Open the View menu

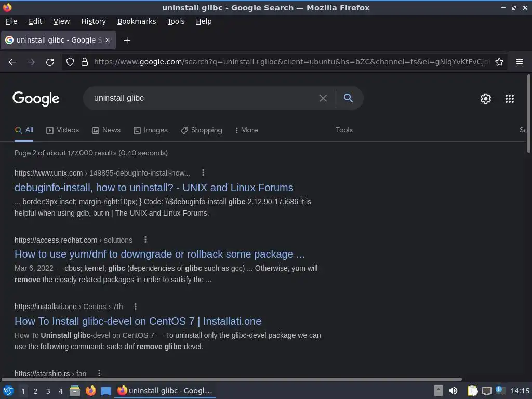61,21
